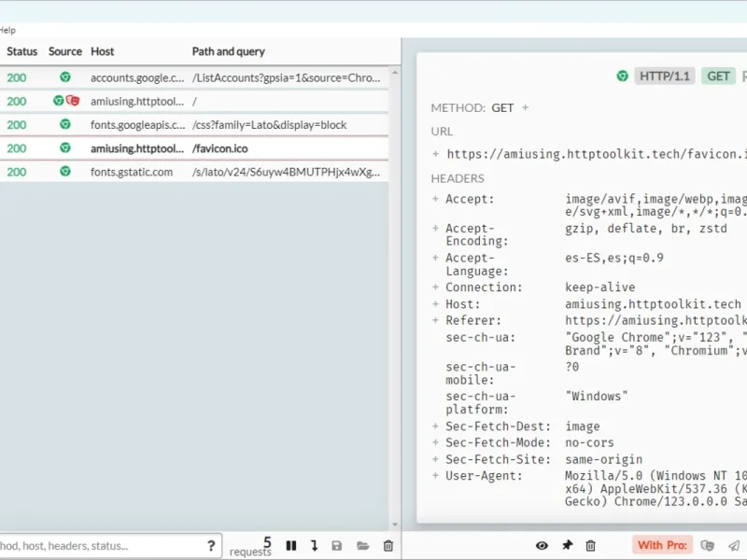Click the request list scrollbar down arrow

click(x=394, y=525)
